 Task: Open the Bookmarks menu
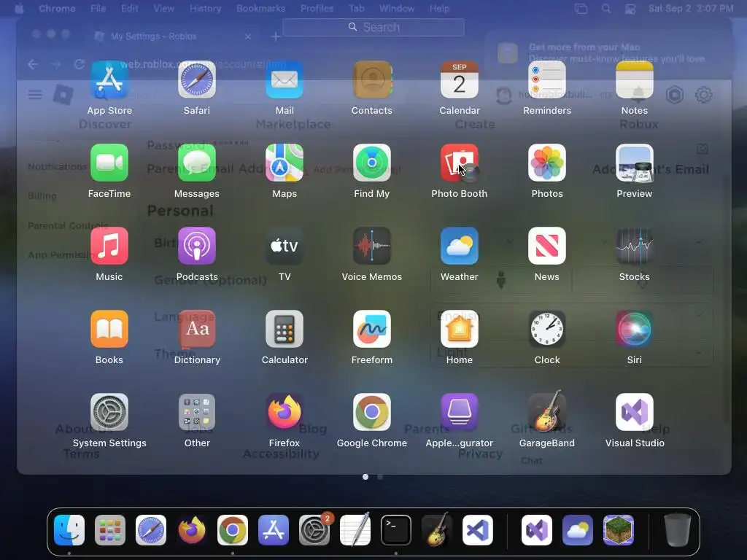pyautogui.click(x=260, y=9)
